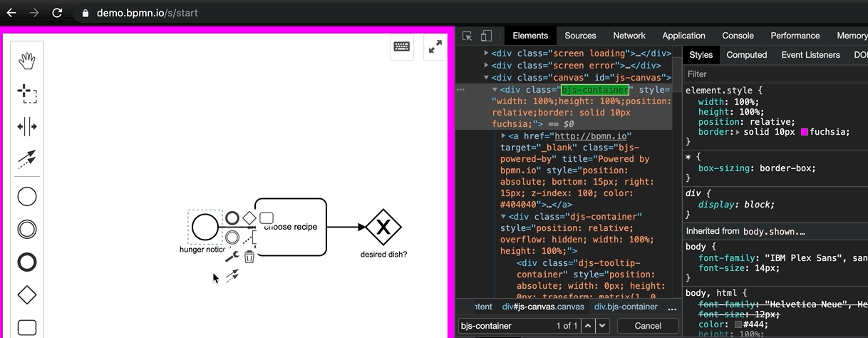Toggle the inspect element picker
868x338 pixels.
pos(467,36)
